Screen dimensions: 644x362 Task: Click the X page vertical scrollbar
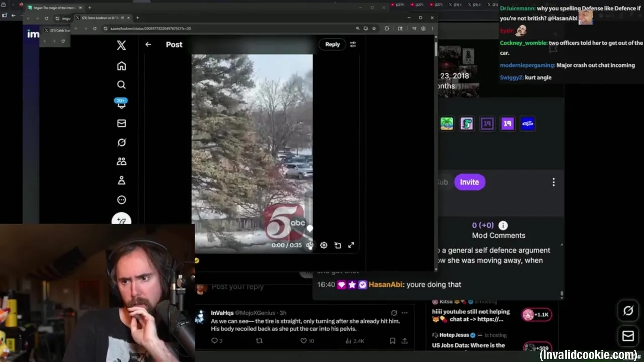click(436, 49)
